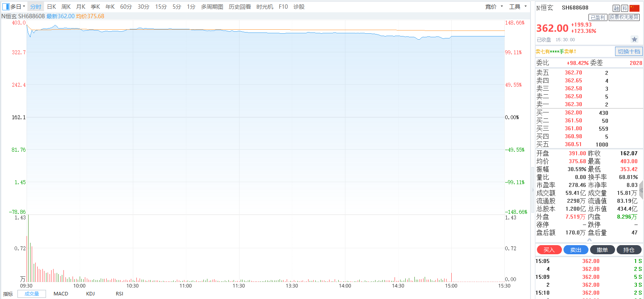
Task: Click the 最低 value 353.42
Action: (629, 169)
